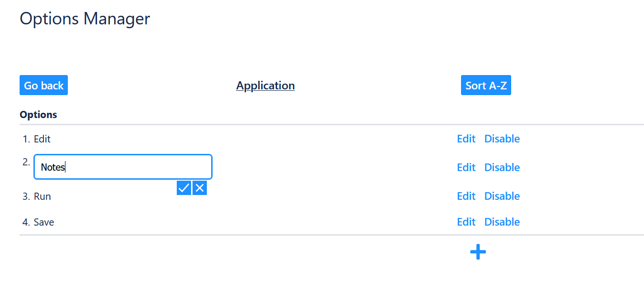
Task: Edit the Save option
Action: (466, 222)
